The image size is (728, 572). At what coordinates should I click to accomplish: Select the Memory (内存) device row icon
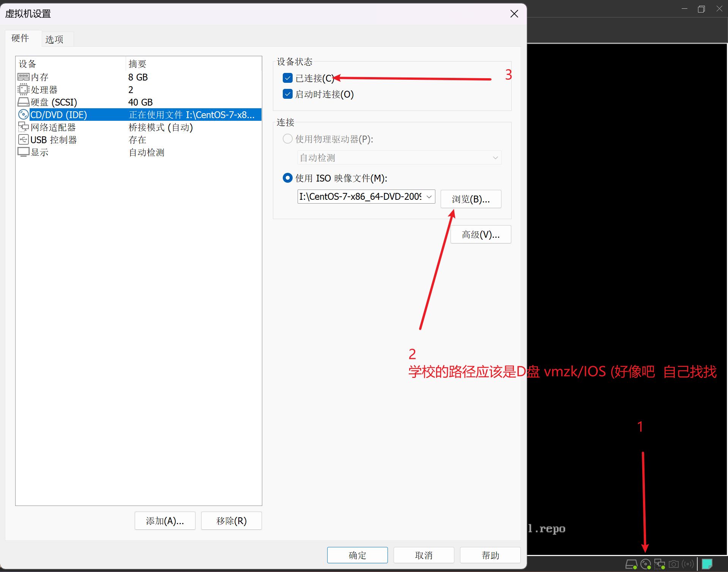point(24,77)
